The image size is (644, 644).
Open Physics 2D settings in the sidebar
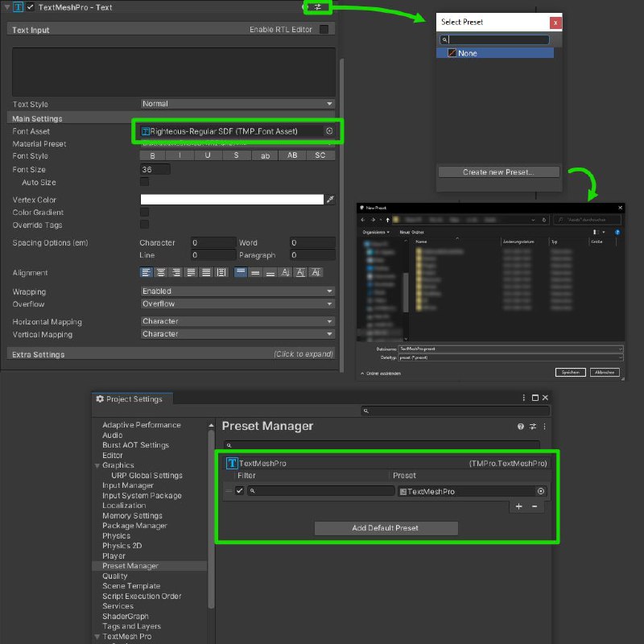click(122, 546)
